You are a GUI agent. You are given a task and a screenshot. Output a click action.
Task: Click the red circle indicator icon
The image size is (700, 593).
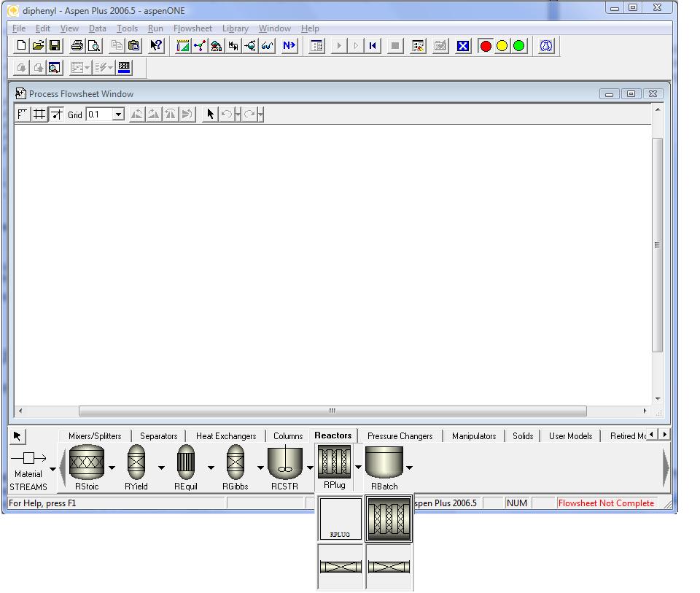click(x=486, y=45)
